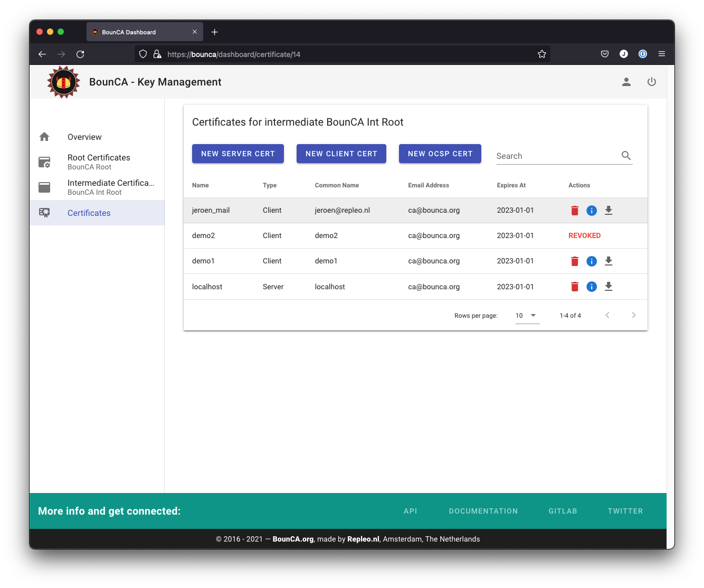Image resolution: width=704 pixels, height=588 pixels.
Task: Open Intermediate Certificates in sidebar
Action: click(97, 187)
